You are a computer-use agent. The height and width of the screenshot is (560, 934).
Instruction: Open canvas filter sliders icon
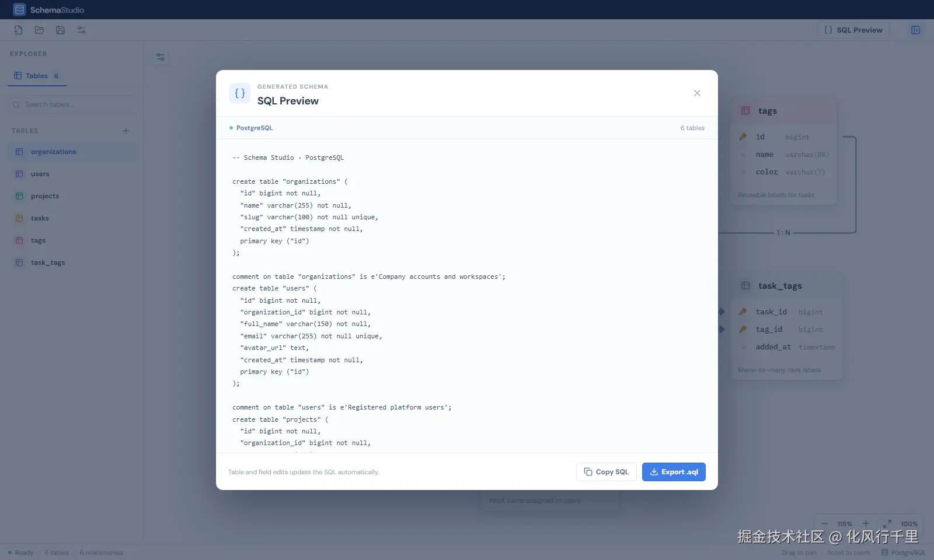[161, 57]
